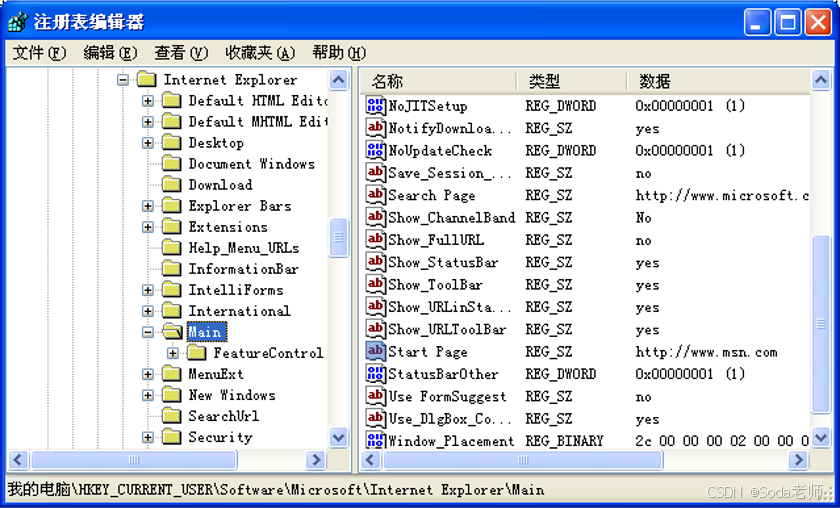Sort by the 数据 column header
This screenshot has height=508, width=840.
tap(718, 81)
